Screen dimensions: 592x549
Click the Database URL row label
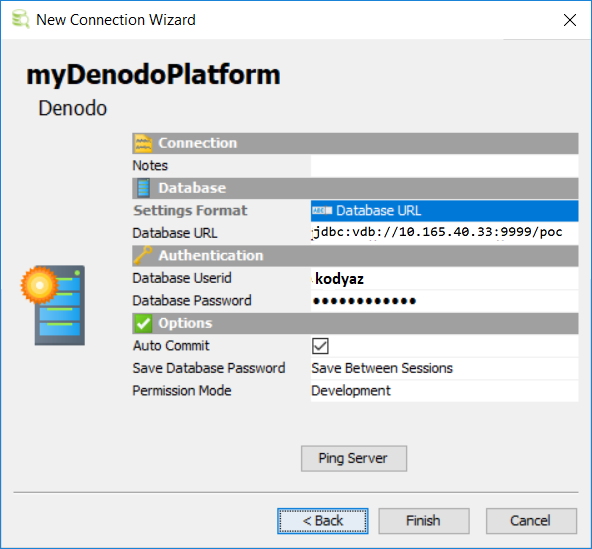(x=175, y=233)
